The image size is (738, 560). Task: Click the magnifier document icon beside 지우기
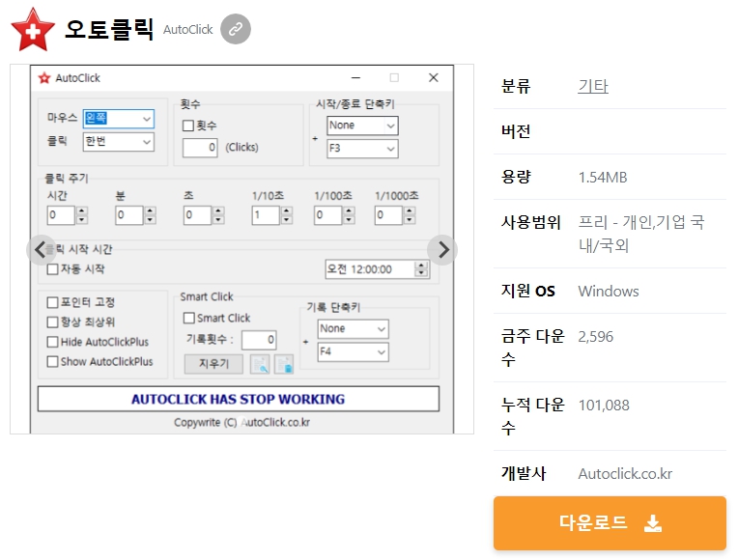(x=260, y=364)
